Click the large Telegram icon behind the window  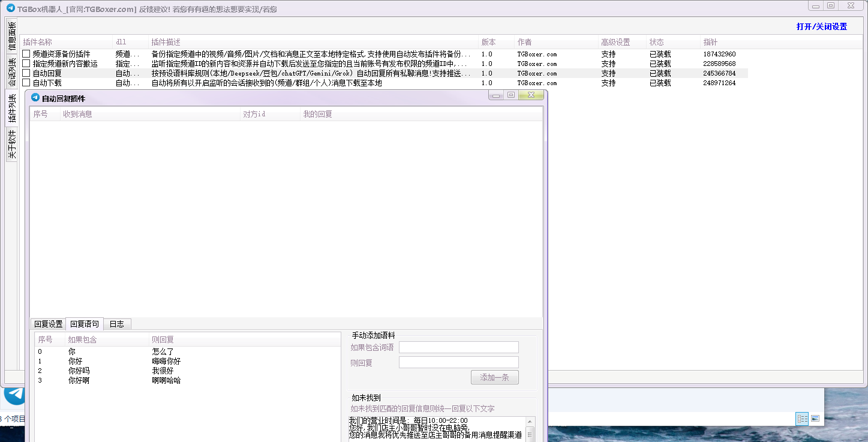(14, 396)
